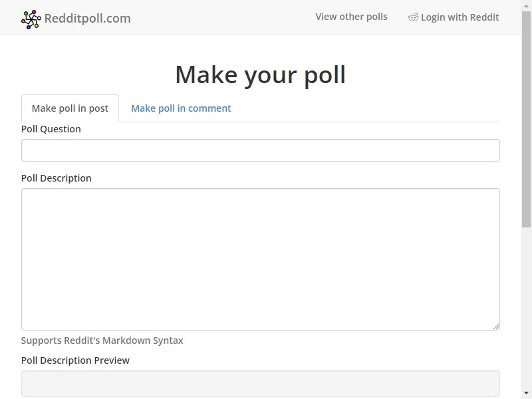Click the Poll Description Preview box
Image resolution: width=532 pixels, height=399 pixels.
tap(260, 384)
